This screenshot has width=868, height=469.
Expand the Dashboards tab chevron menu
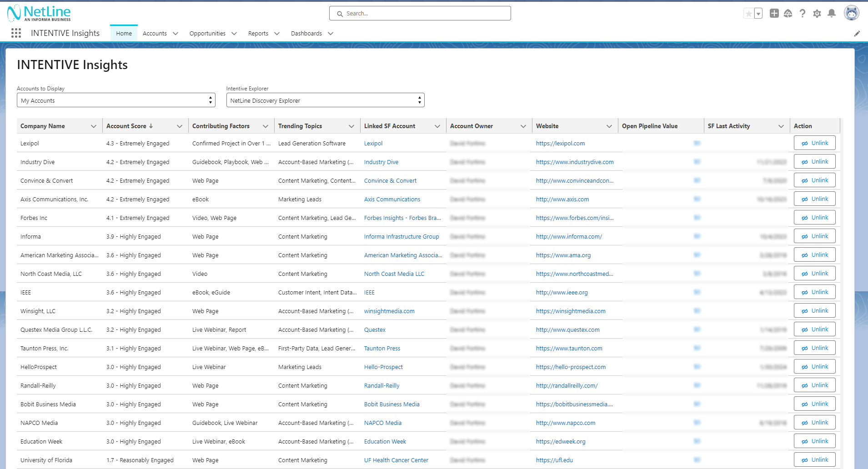(x=331, y=33)
